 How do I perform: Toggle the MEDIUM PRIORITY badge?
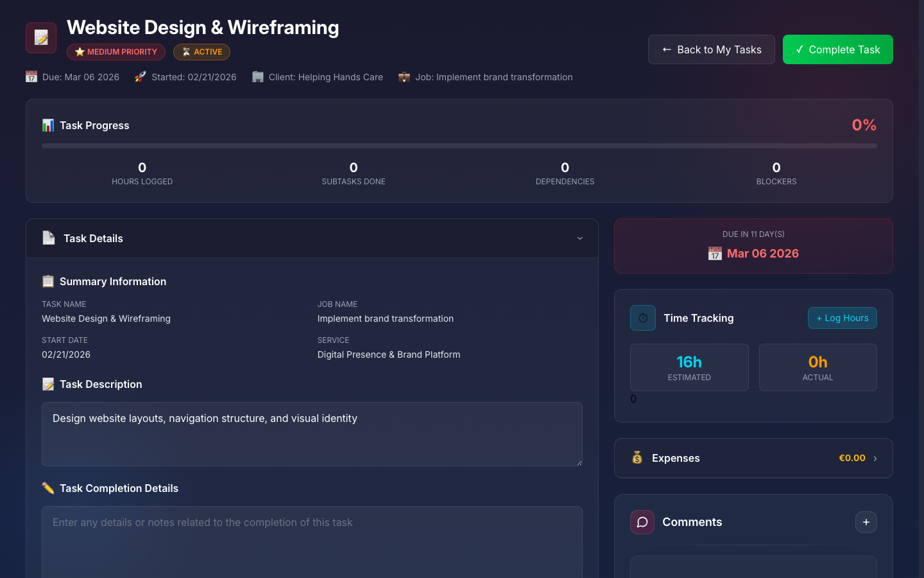click(116, 52)
